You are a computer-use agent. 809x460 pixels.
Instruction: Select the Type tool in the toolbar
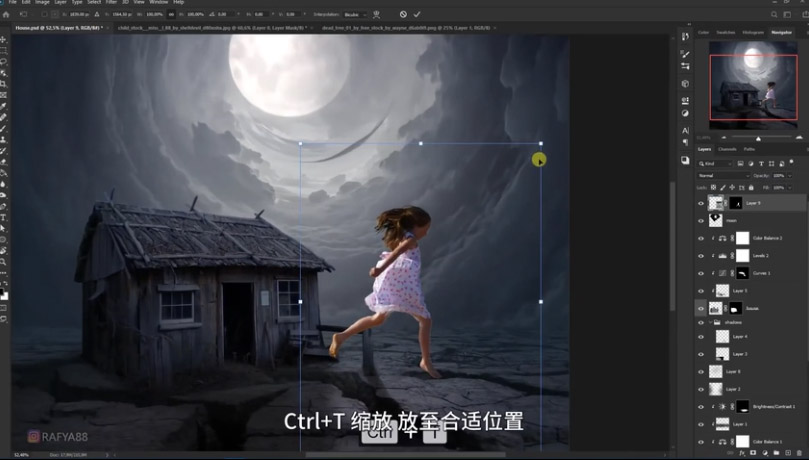tap(4, 217)
